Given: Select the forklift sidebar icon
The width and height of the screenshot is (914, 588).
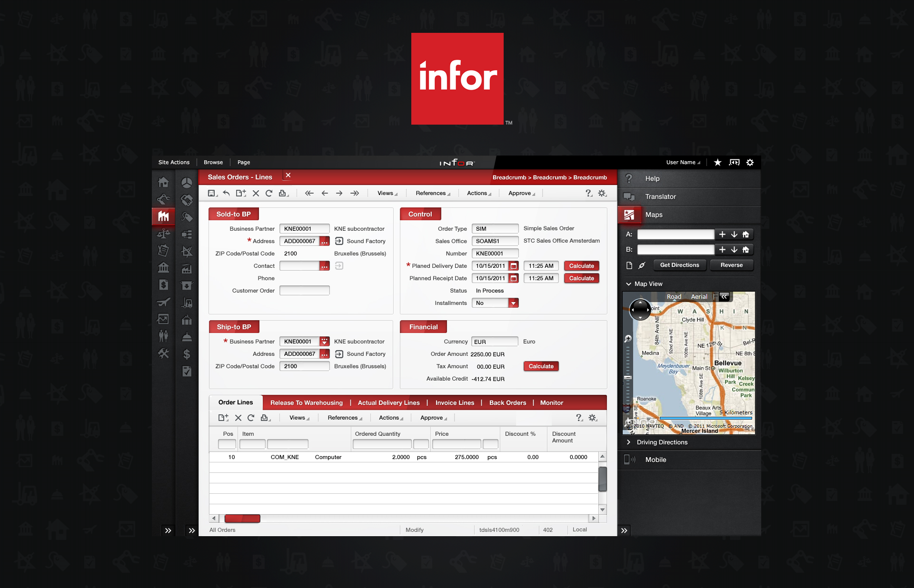Looking at the screenshot, I should pos(187,303).
